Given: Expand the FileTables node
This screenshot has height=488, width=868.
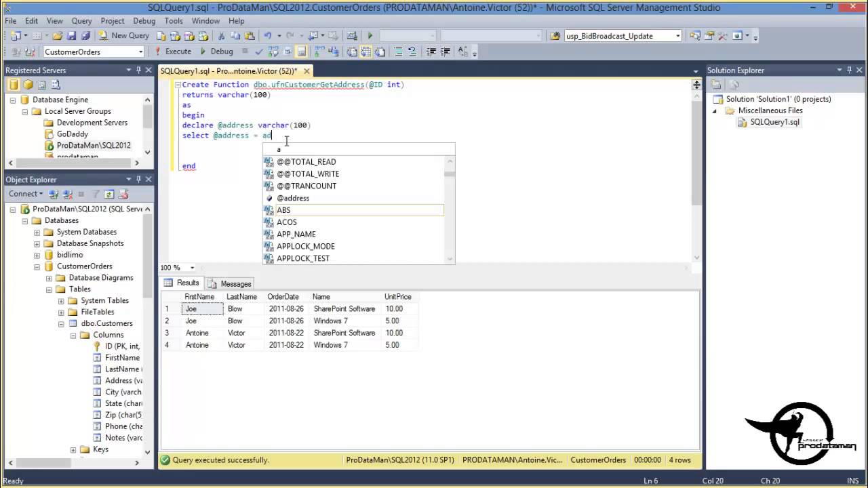Looking at the screenshot, I should 61,312.
